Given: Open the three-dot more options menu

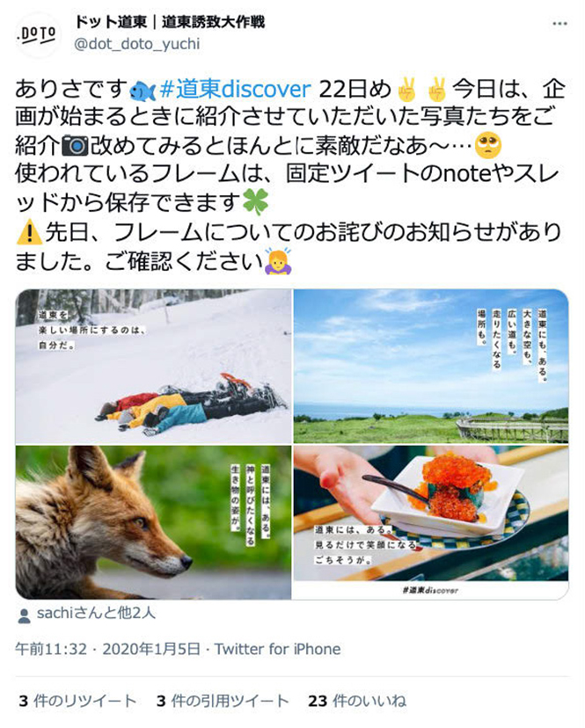Looking at the screenshot, I should coord(559,24).
